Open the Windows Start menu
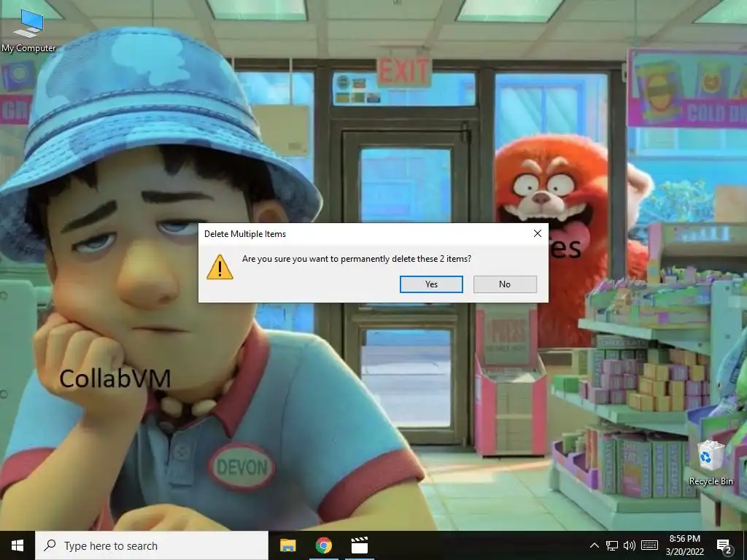The image size is (747, 560). point(18,545)
